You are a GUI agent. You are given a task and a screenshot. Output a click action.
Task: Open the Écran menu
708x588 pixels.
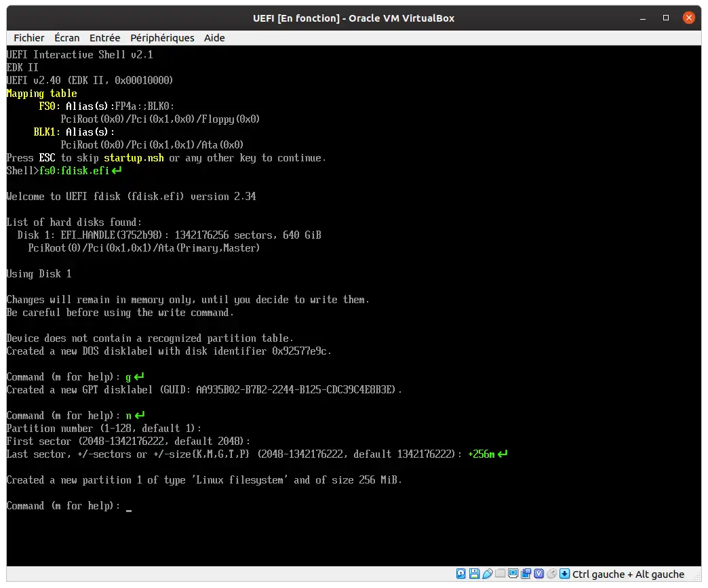(x=67, y=38)
